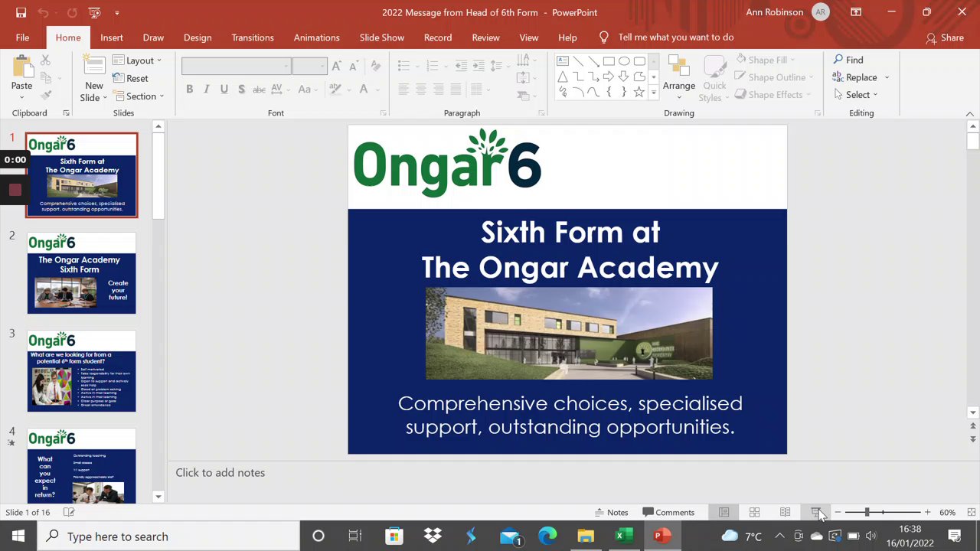Click the zoom percentage 60%
This screenshot has width=980, height=551.
(x=948, y=512)
